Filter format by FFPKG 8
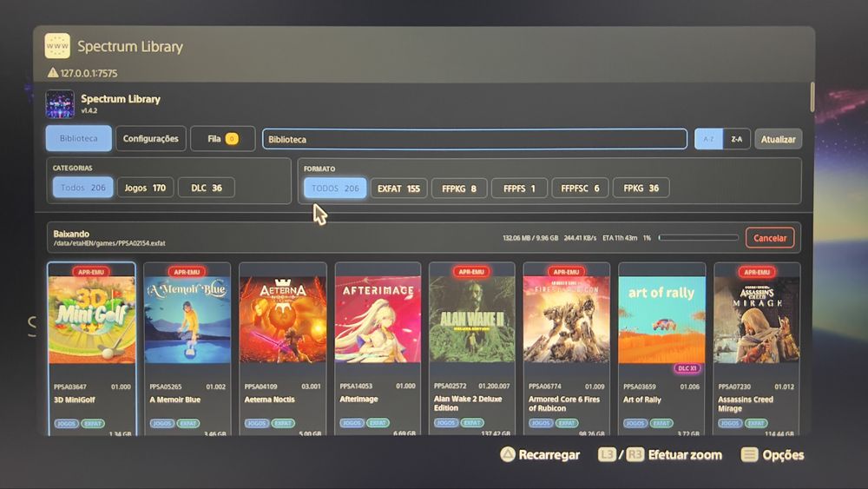Image resolution: width=868 pixels, height=489 pixels. pyautogui.click(x=459, y=188)
